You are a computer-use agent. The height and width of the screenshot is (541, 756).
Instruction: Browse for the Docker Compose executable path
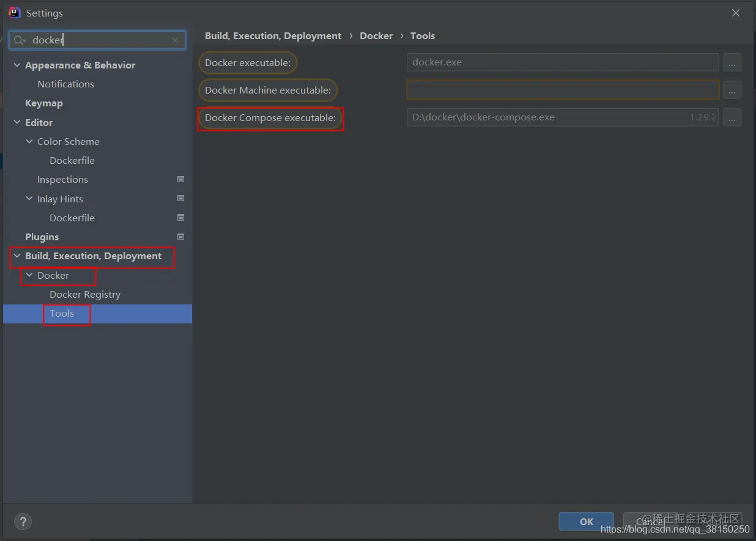[x=732, y=117]
